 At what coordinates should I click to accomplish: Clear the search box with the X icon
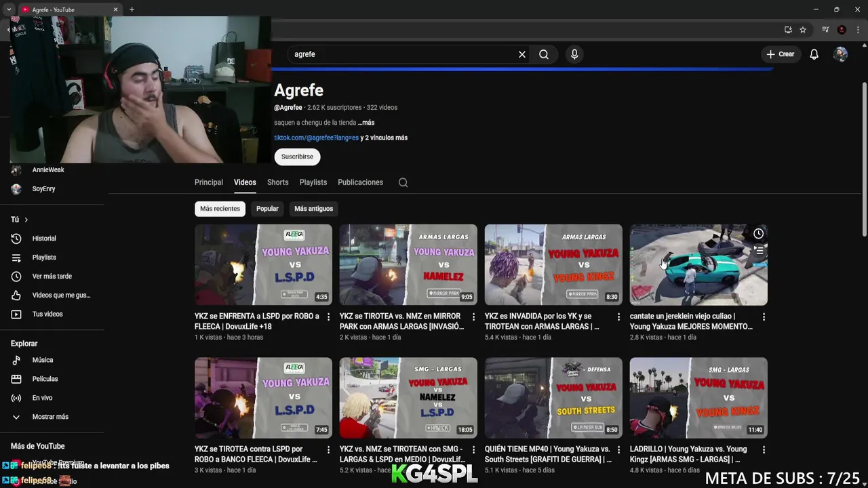pyautogui.click(x=522, y=54)
